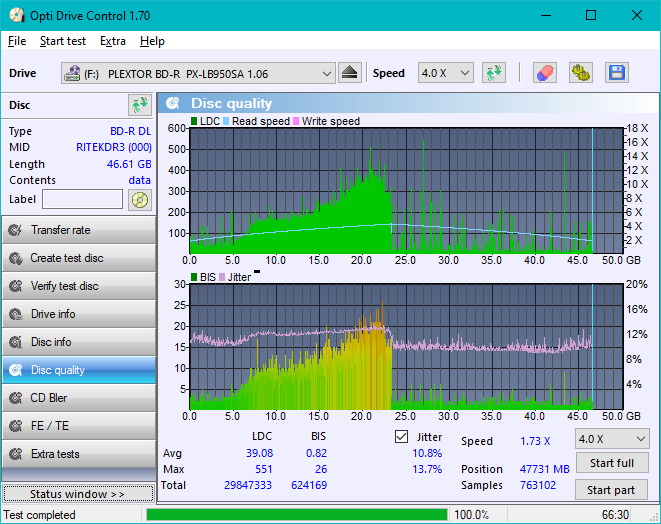Click the LDC chart area

[x=406, y=190]
